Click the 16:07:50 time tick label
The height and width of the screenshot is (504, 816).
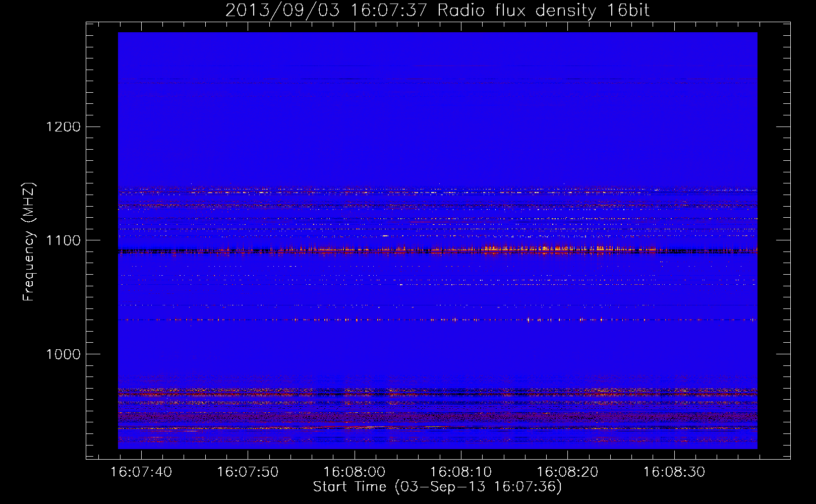pos(248,472)
